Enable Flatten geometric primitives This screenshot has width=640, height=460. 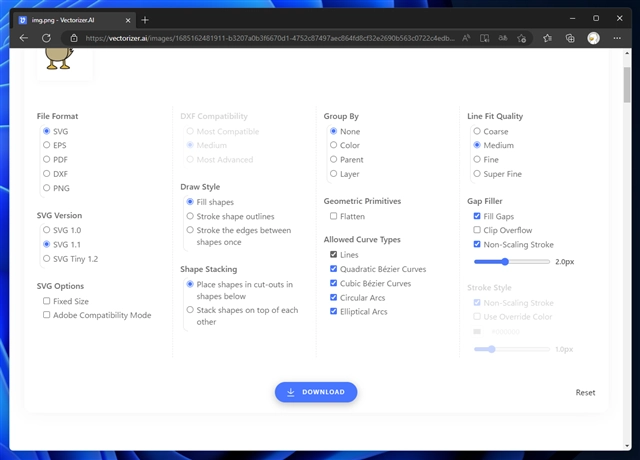[333, 216]
